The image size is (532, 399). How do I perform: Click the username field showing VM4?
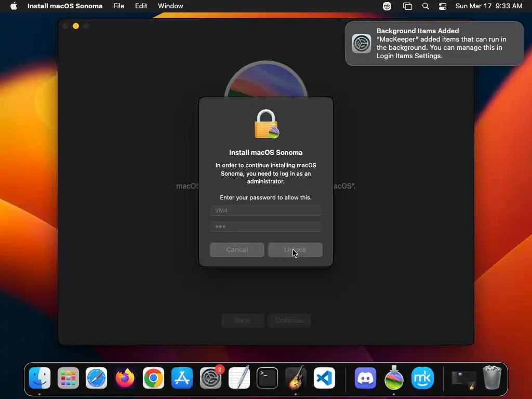click(265, 210)
